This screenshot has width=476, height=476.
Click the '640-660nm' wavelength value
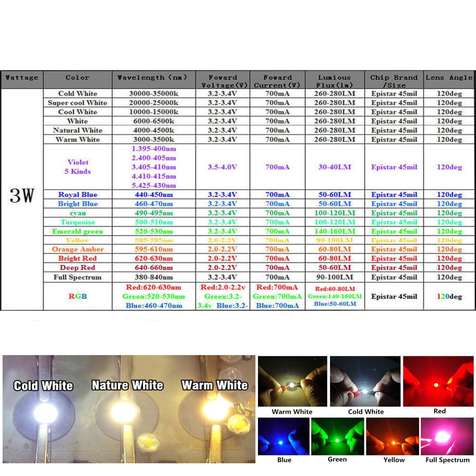[154, 268]
